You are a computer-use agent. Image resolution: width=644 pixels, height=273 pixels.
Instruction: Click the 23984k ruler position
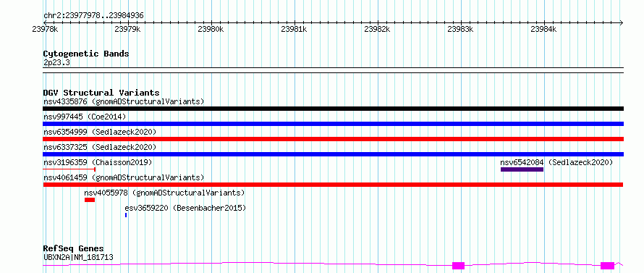tap(544, 29)
